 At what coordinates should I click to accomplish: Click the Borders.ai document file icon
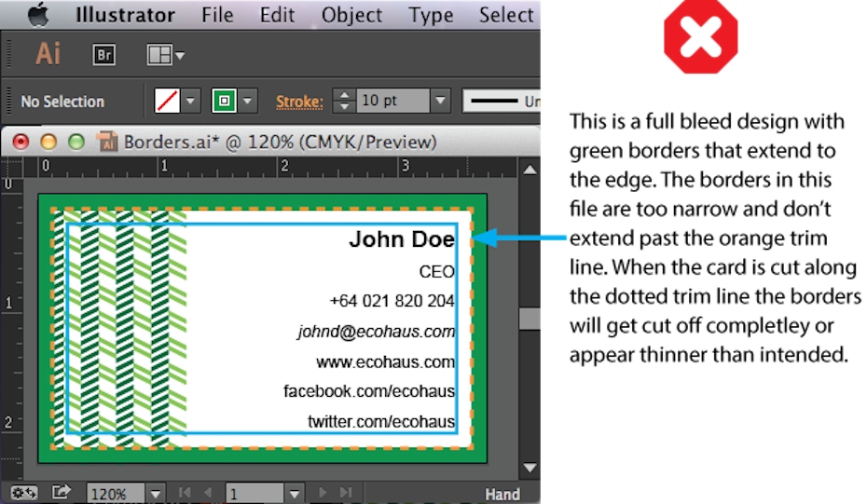click(108, 142)
